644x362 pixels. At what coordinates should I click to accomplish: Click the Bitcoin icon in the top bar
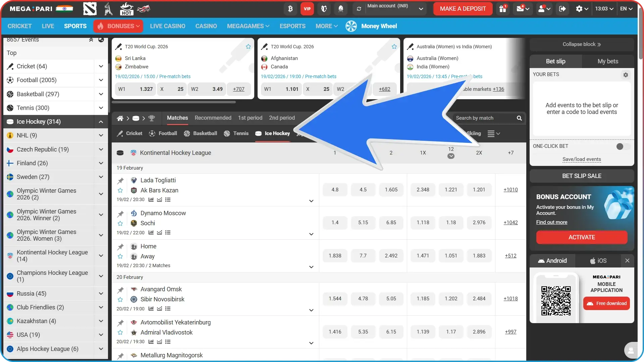(x=290, y=9)
